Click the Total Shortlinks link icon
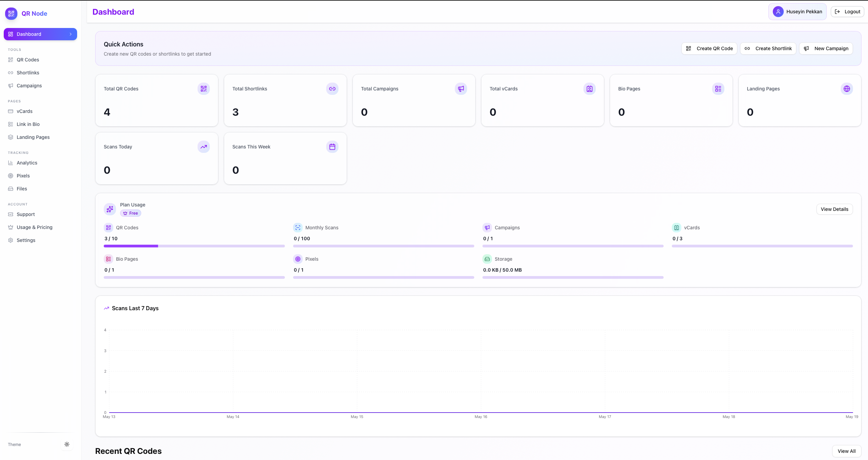 (x=332, y=89)
